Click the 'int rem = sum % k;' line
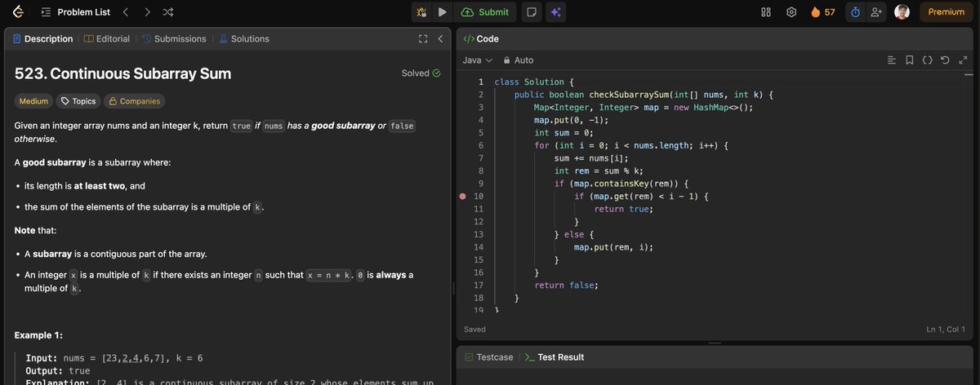Viewport: 980px width, 385px height. [x=599, y=171]
